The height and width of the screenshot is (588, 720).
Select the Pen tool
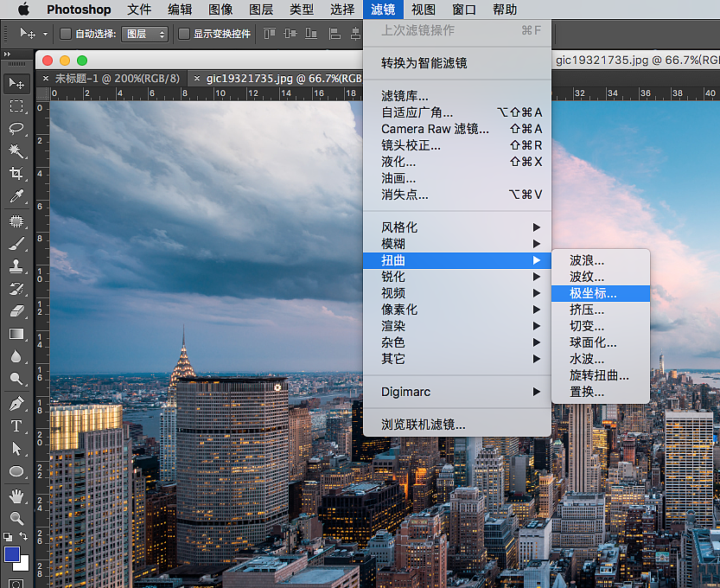pyautogui.click(x=16, y=404)
